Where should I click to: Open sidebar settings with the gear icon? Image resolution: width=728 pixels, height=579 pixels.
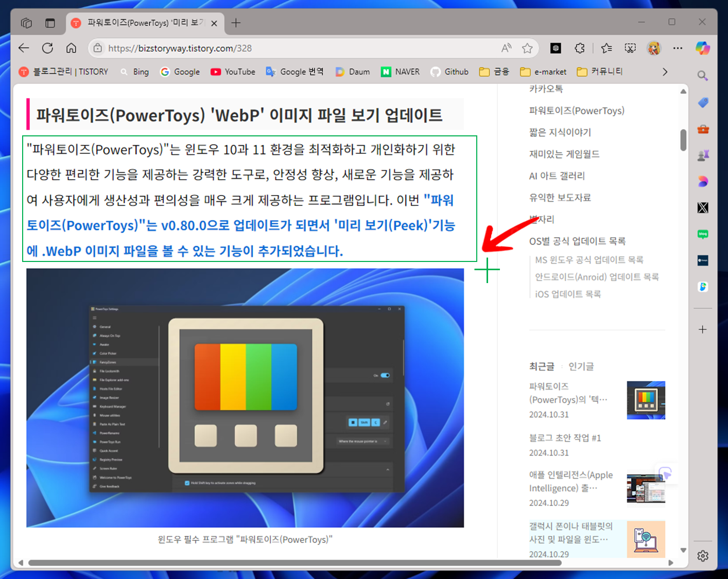click(703, 556)
